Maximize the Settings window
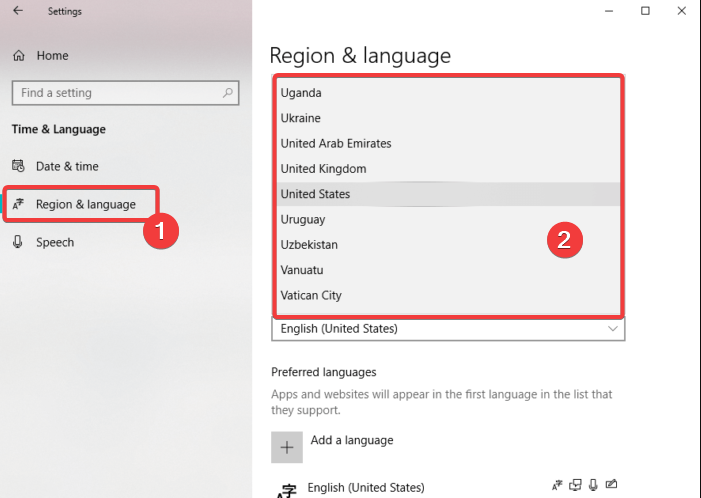Screen dimensions: 701x498 (x=645, y=11)
